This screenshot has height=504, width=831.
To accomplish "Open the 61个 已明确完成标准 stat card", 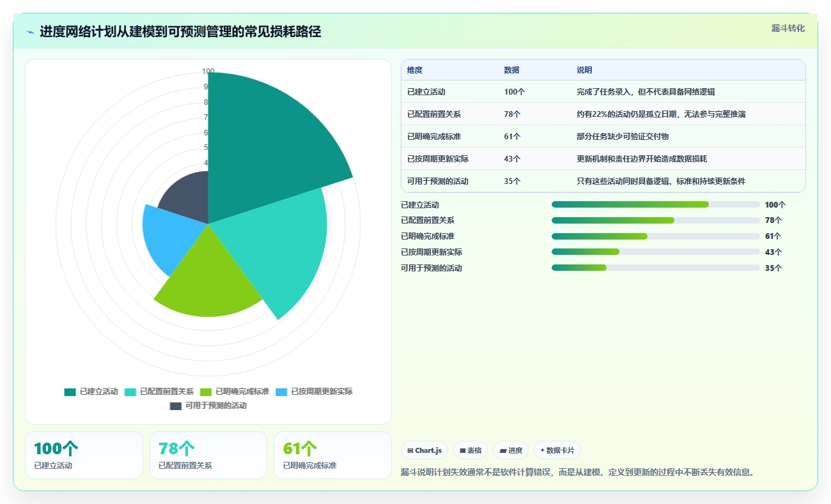I will point(332,455).
